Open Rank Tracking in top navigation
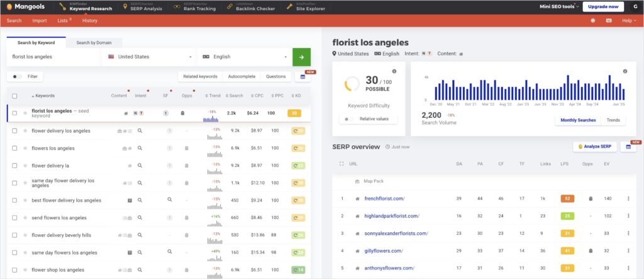 point(194,6)
